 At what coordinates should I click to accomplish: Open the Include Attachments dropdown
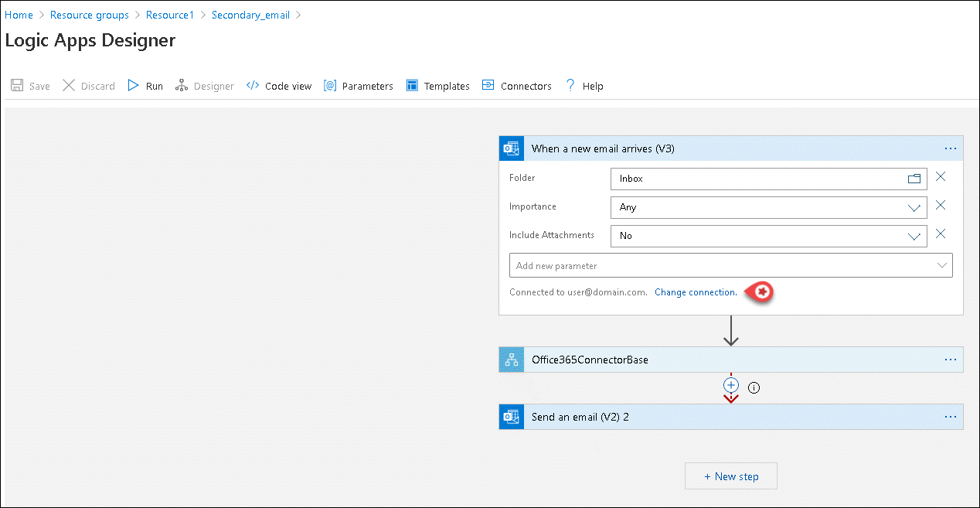click(x=914, y=236)
